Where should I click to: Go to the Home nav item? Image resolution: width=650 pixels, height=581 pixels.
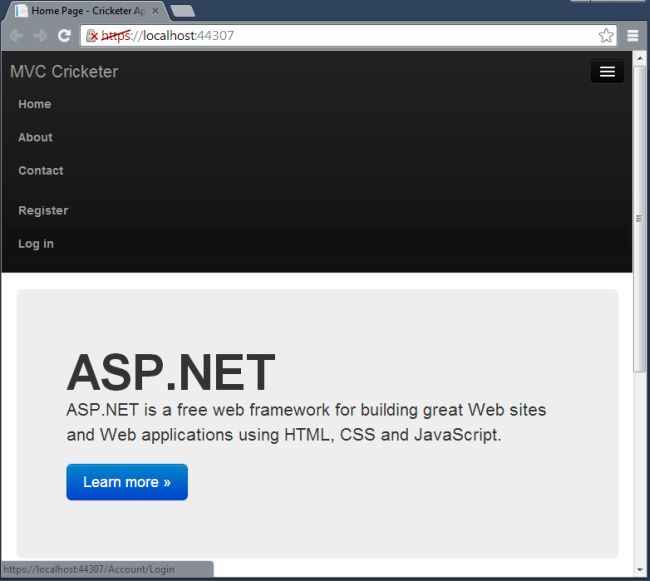tap(35, 104)
